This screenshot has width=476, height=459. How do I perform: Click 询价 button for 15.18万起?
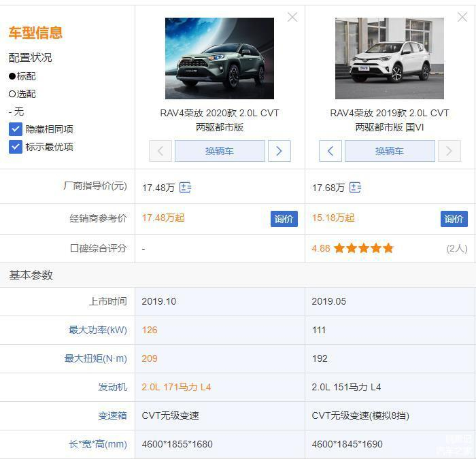(x=454, y=219)
